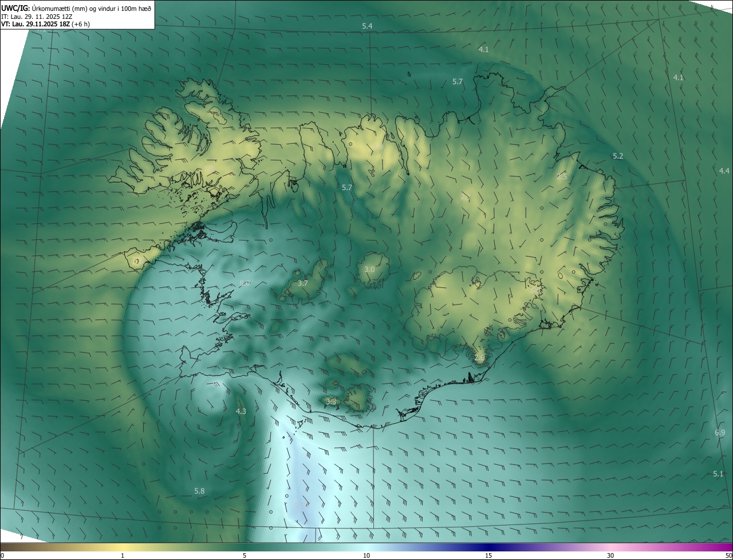Click the 4.3 value offshore of Reykjanes
The width and height of the screenshot is (733, 560).
pyautogui.click(x=241, y=411)
